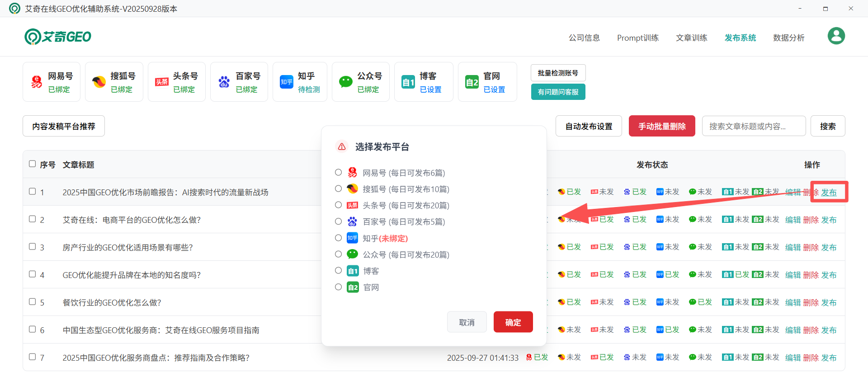868x391 pixels.
Task: Open the 网易号 platform card
Action: [52, 82]
